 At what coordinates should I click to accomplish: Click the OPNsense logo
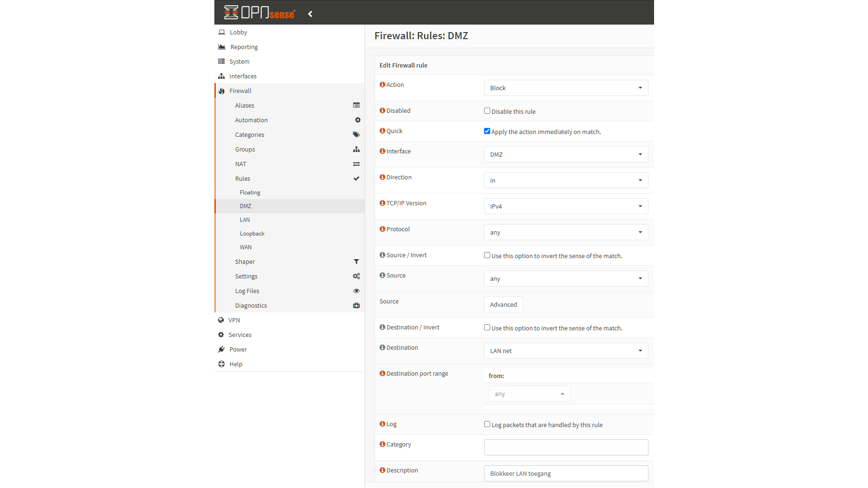click(x=259, y=13)
